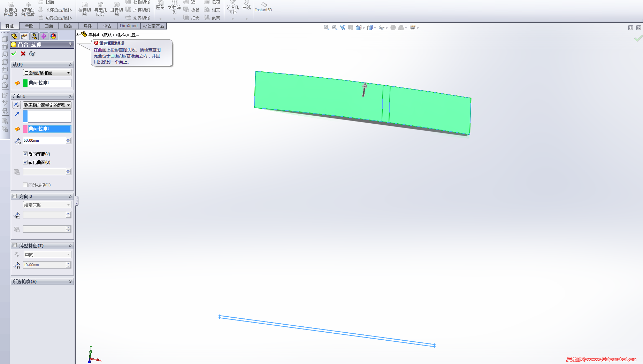643x364 pixels.
Task: Tick the 向外拔模(O) checkbox
Action: [x=25, y=185]
